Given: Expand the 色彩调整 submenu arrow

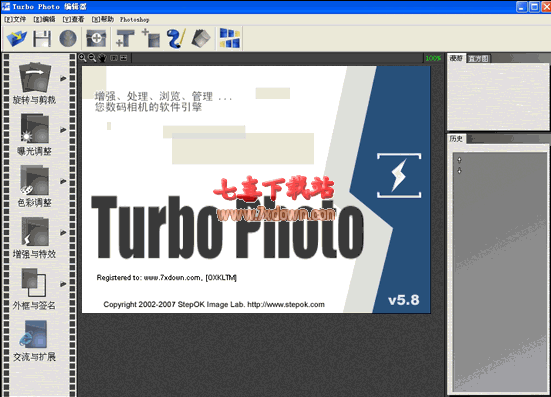Looking at the screenshot, I should [x=63, y=181].
